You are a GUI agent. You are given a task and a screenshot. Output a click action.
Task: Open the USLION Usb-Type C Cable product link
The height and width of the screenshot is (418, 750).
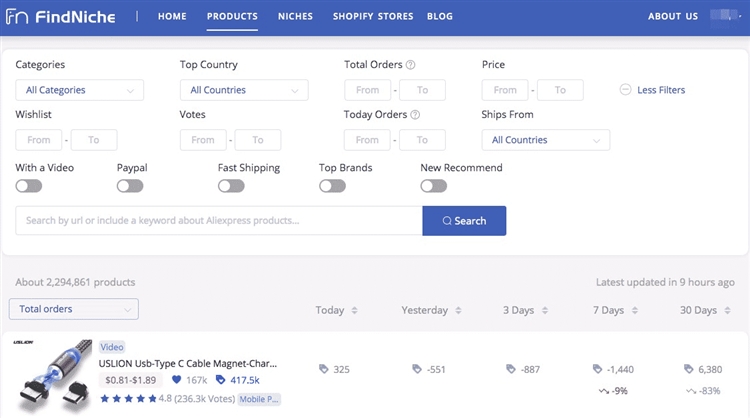coord(188,363)
